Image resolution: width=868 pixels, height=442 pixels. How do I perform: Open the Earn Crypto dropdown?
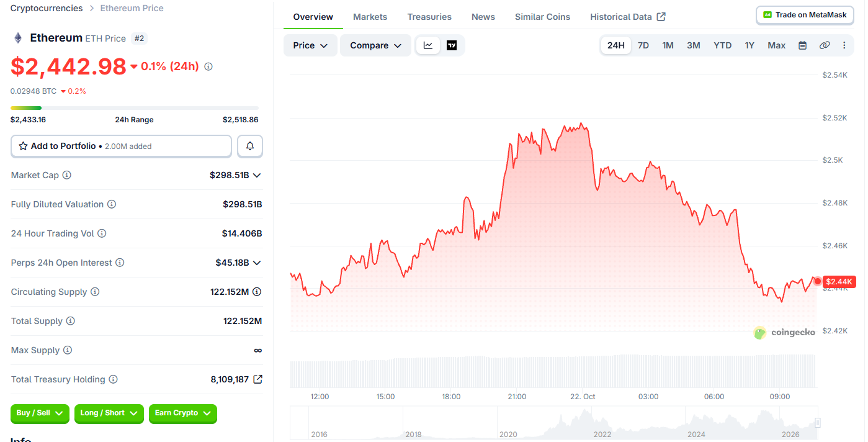point(183,413)
